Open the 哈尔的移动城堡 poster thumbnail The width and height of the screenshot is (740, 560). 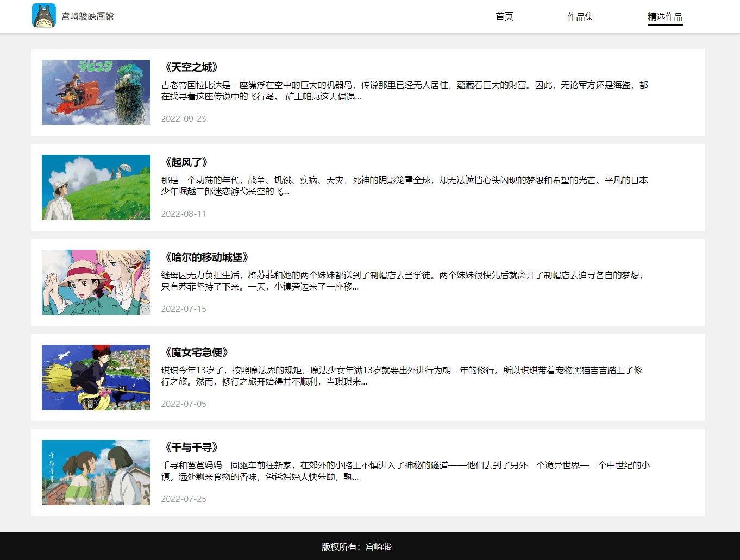pyautogui.click(x=96, y=282)
